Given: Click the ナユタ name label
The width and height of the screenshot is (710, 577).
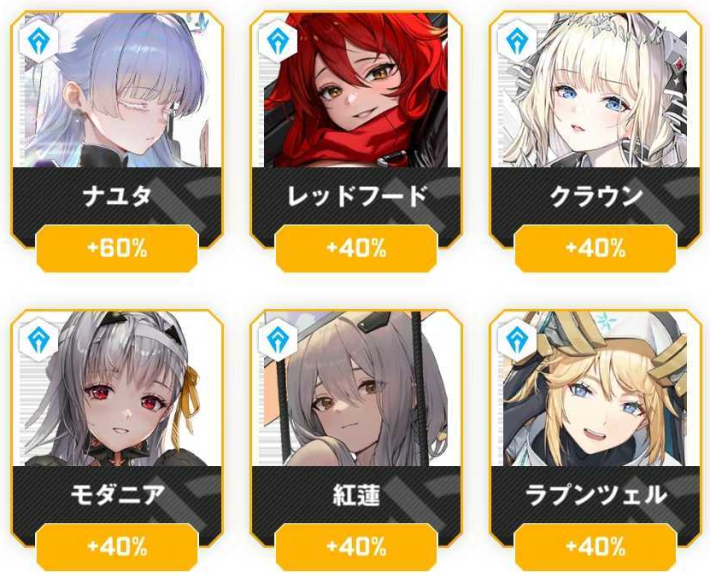Looking at the screenshot, I should pos(117,196).
